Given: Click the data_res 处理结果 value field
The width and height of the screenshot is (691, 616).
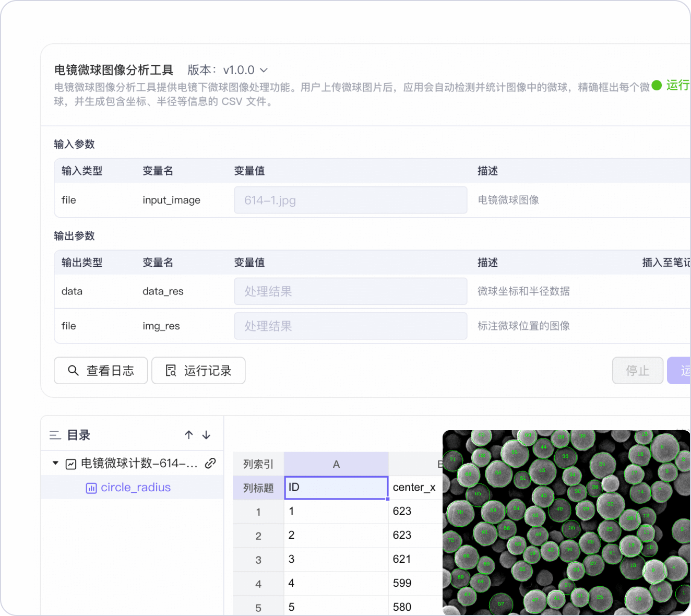Looking at the screenshot, I should (x=350, y=291).
